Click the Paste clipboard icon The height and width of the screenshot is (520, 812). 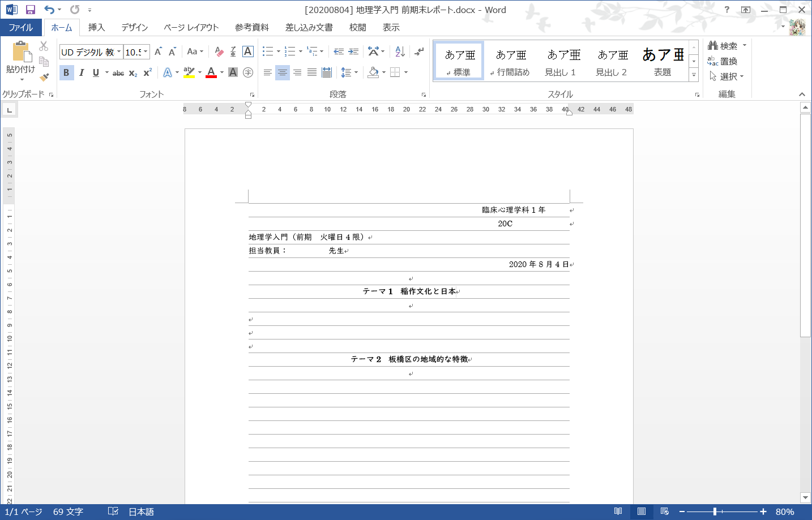tap(22, 52)
